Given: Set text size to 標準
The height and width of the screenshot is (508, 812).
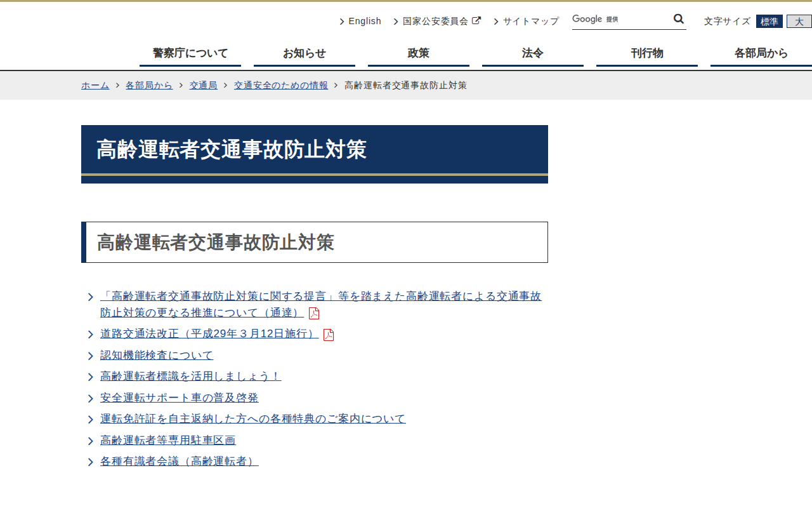Looking at the screenshot, I should click(x=769, y=22).
